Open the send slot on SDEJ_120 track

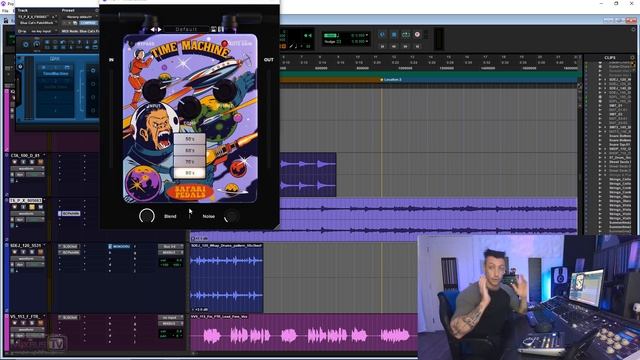119,247
